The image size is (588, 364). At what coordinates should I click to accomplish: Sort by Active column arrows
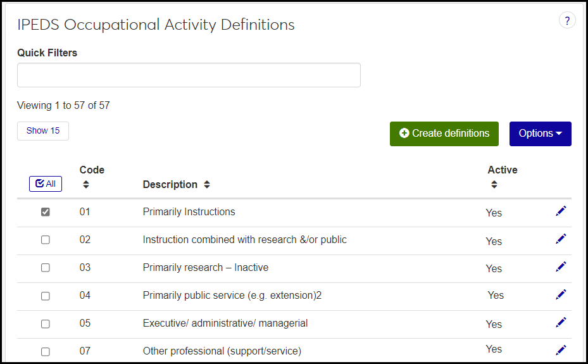(494, 185)
